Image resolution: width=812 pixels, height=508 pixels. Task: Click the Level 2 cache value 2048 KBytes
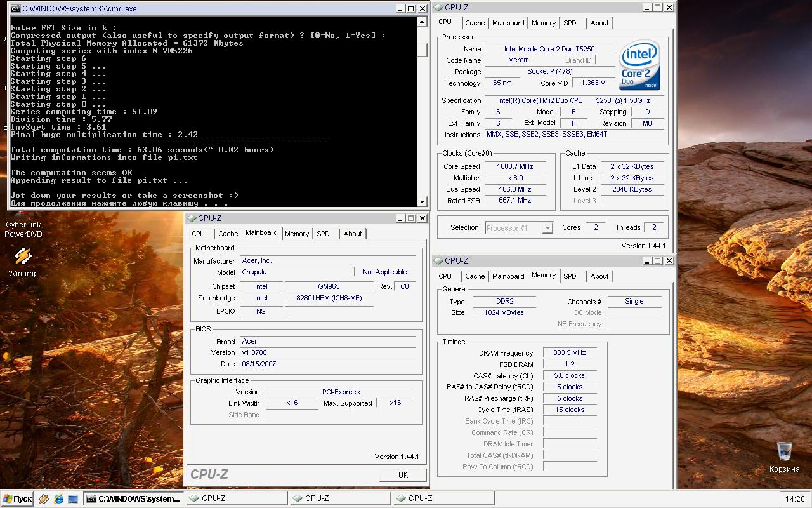pos(632,189)
